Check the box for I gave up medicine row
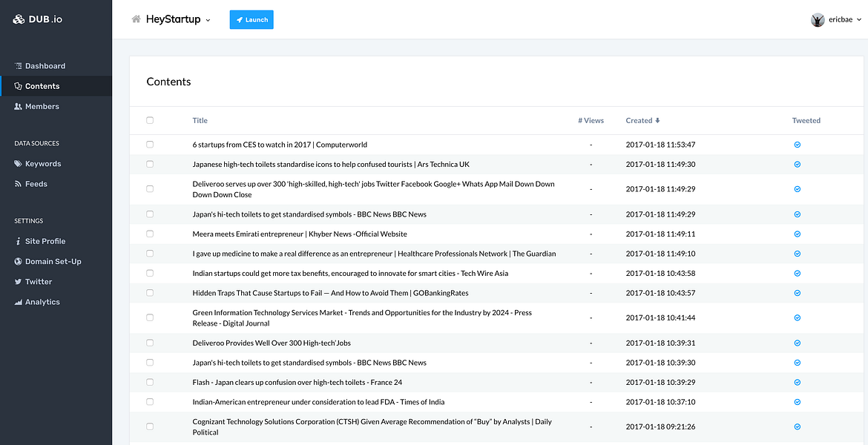 click(x=150, y=254)
